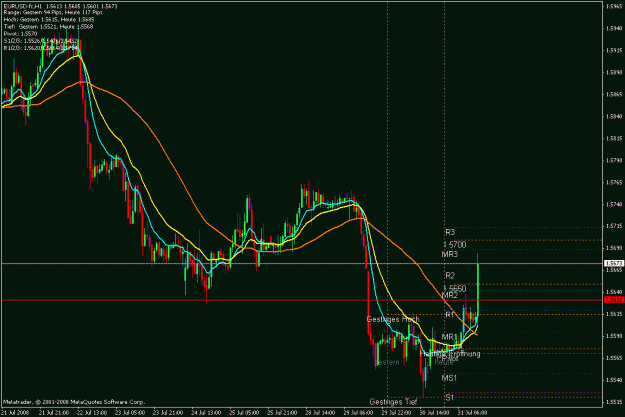Click the 1.5740 price axis label

point(614,204)
